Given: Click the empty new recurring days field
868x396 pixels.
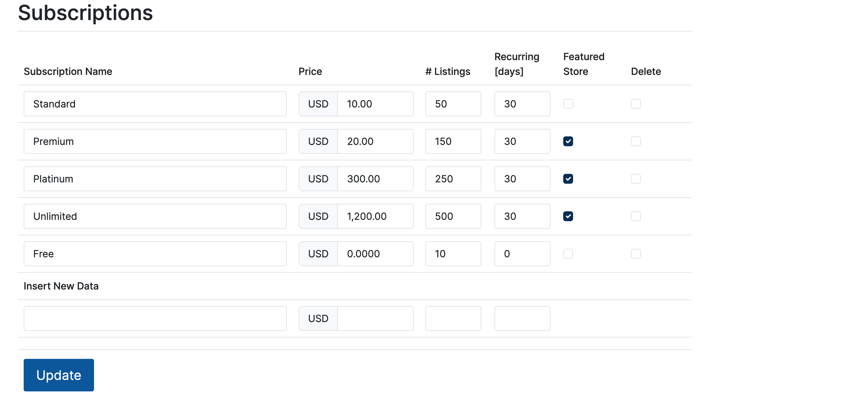Looking at the screenshot, I should [522, 318].
